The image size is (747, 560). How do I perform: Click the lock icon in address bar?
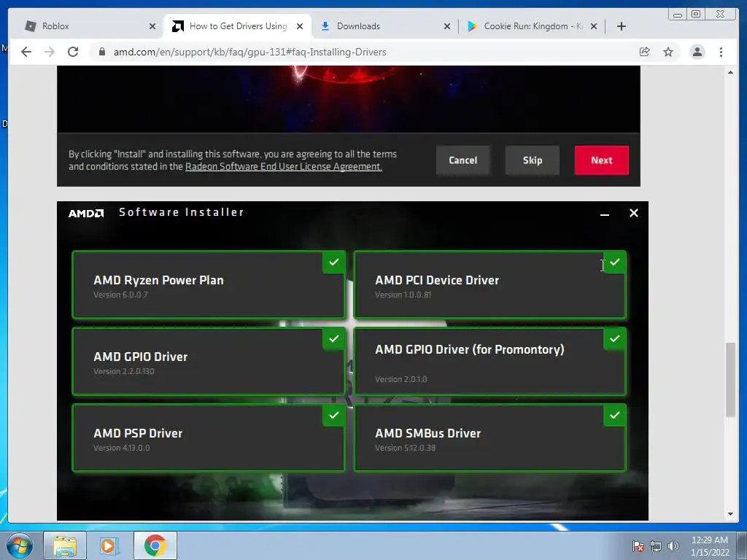[101, 52]
